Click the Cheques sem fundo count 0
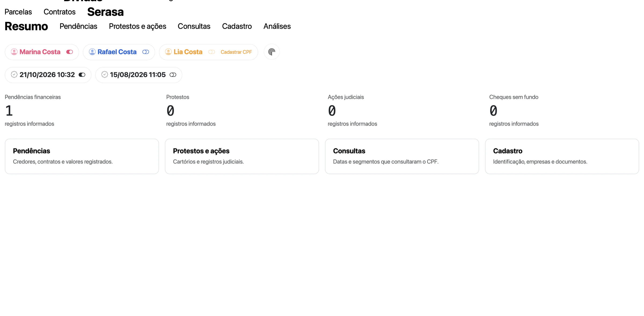This screenshot has height=316, width=644. 493,111
